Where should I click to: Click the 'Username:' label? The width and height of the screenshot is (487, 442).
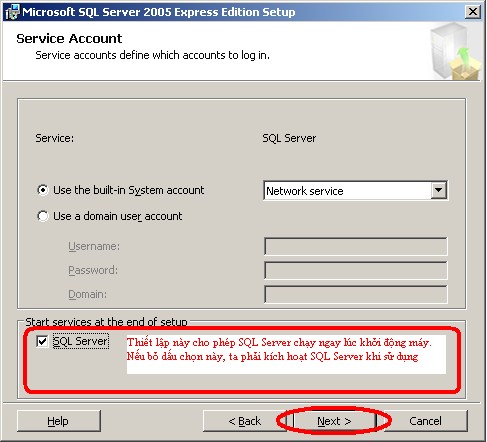(x=94, y=246)
